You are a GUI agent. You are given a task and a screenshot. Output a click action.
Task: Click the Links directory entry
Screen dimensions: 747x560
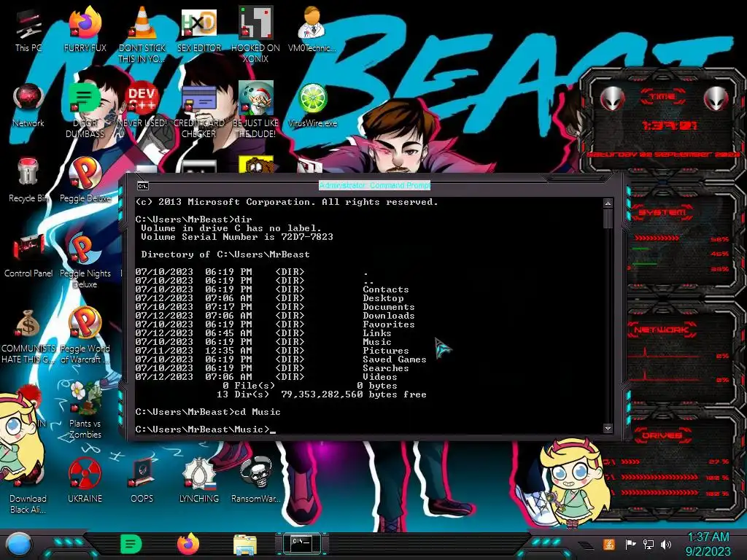[377, 333]
